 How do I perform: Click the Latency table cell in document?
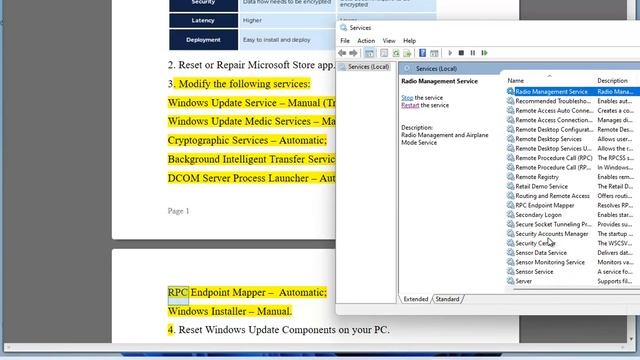click(203, 20)
